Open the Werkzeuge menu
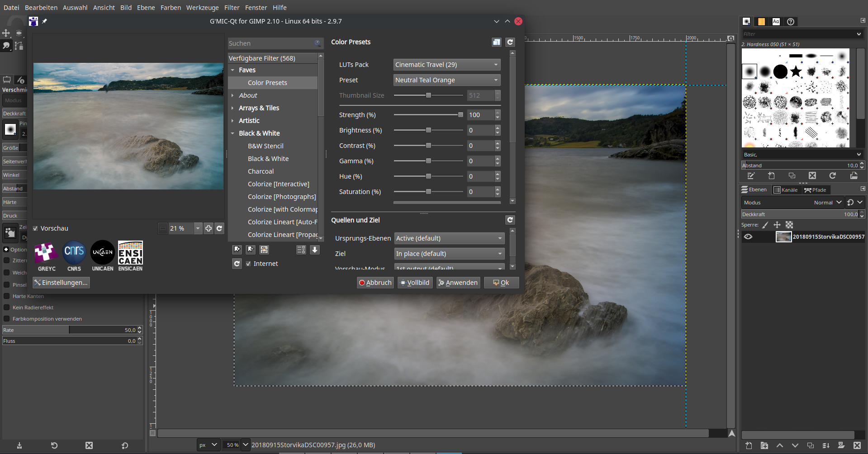Viewport: 868px width, 454px height. point(202,8)
